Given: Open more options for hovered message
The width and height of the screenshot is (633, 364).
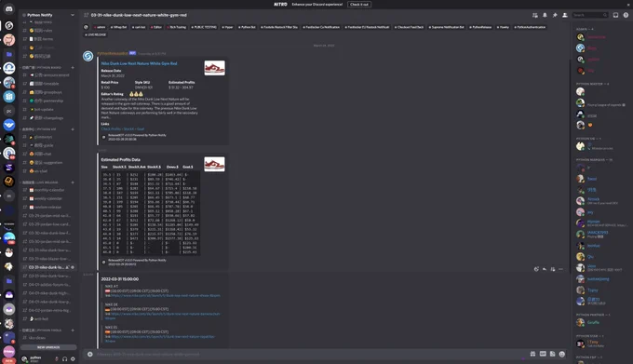Looking at the screenshot, I should pos(560,269).
